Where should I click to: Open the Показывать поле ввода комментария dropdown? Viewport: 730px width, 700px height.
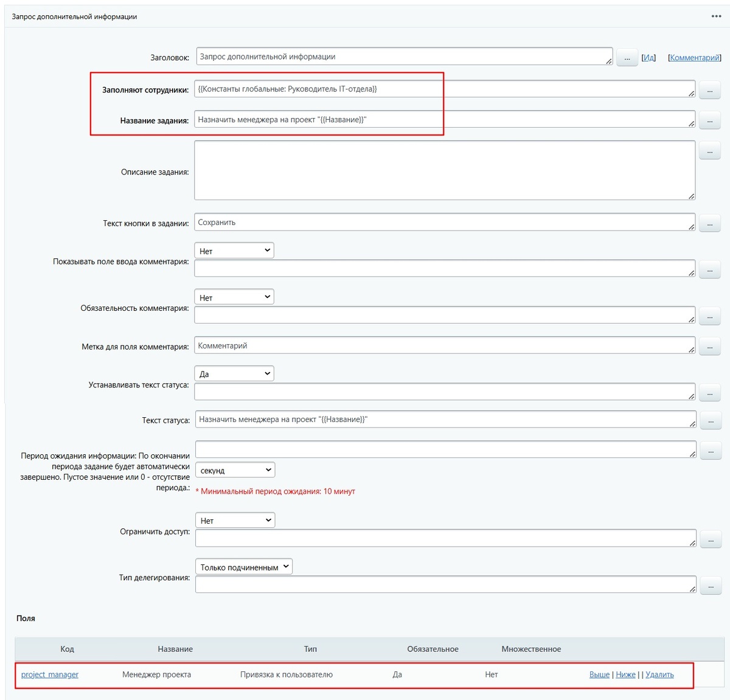(x=234, y=251)
